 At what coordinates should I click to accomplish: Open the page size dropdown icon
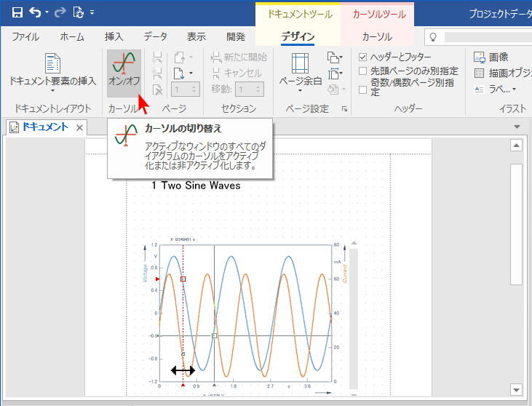[x=335, y=73]
